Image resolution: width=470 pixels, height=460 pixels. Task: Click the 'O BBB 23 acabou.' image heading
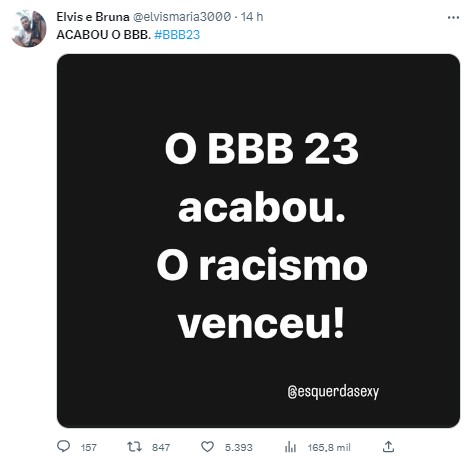(x=262, y=178)
